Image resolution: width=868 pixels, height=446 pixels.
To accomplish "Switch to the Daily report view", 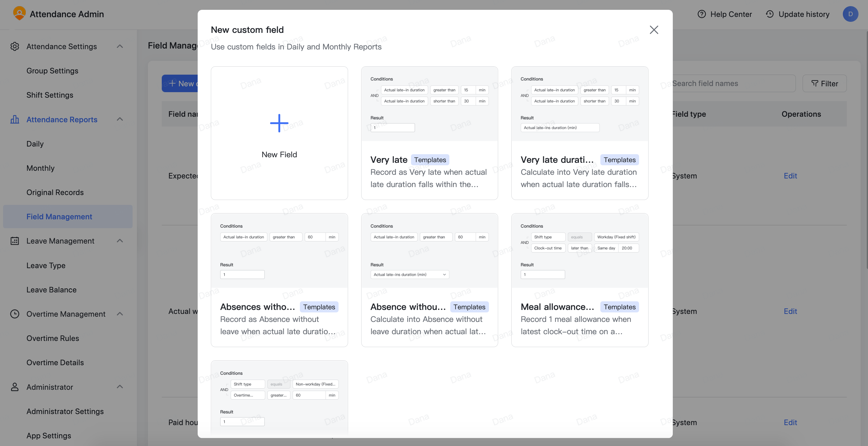I will 35,144.
